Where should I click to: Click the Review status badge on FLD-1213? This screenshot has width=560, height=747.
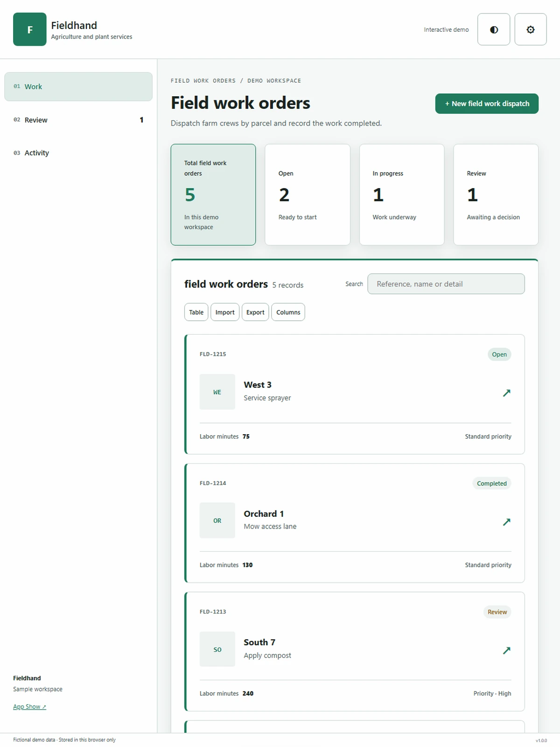497,612
